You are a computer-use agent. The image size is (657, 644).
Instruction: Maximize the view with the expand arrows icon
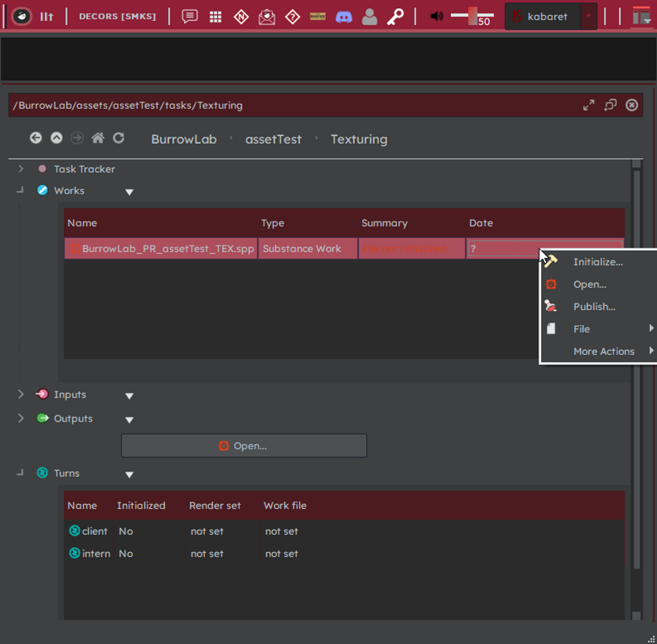[589, 105]
